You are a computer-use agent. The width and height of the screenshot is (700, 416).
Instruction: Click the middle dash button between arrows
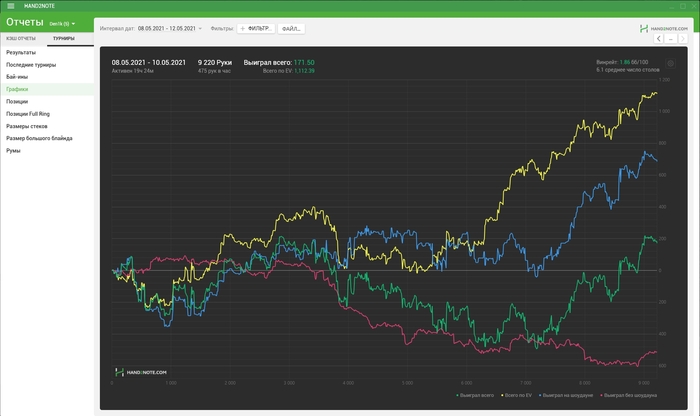coord(671,39)
